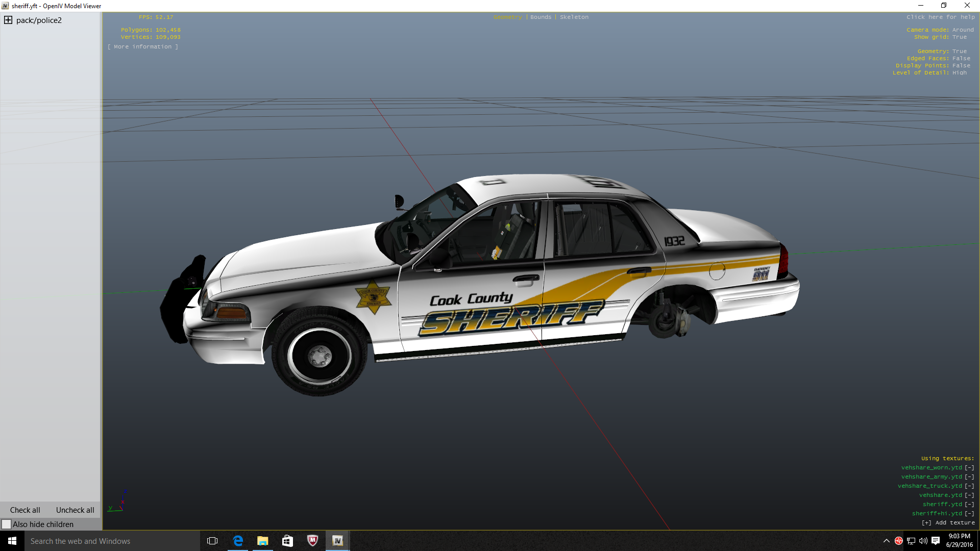This screenshot has height=551, width=980.
Task: Click the Add texture link
Action: [948, 522]
